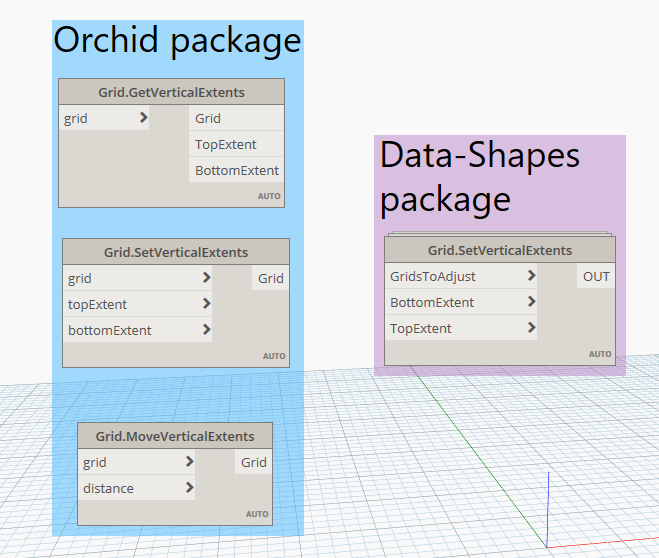Open AUTO lacing on Grid.GetVerticalExtents node
Viewport: 659px width, 558px height.
[x=269, y=196]
